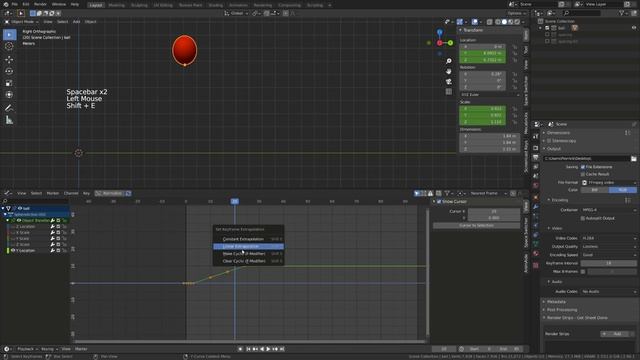
Task: Select the Transform tool
Action: 9,95
